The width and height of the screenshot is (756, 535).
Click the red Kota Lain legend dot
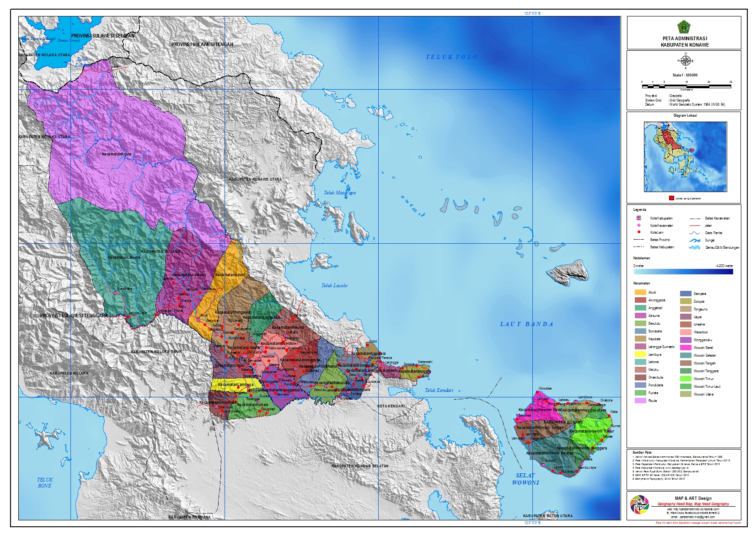click(x=639, y=232)
